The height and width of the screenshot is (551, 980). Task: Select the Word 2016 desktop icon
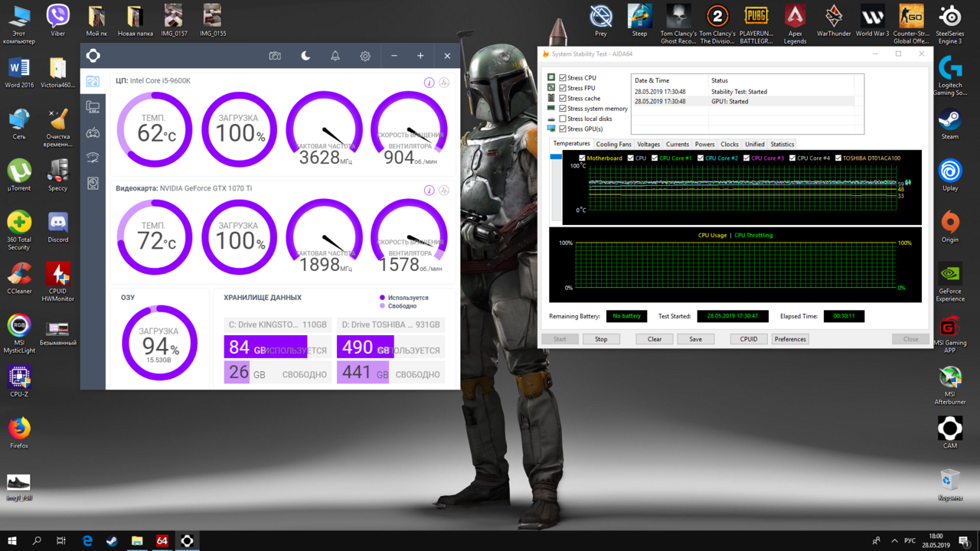coord(19,72)
